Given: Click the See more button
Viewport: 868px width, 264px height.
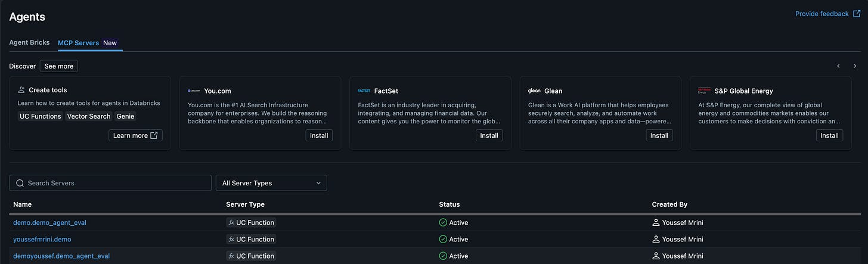Looking at the screenshot, I should pos(59,66).
